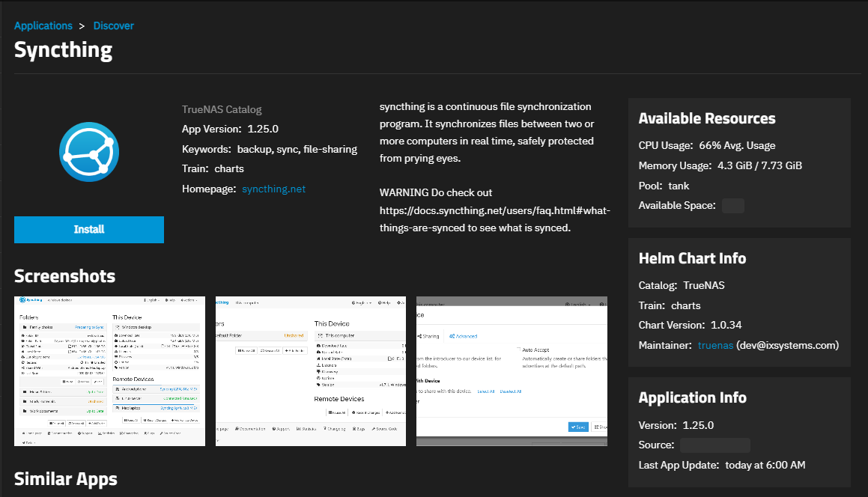868x497 pixels.
Task: Click the Source placeholder in Application Info
Action: (x=715, y=445)
